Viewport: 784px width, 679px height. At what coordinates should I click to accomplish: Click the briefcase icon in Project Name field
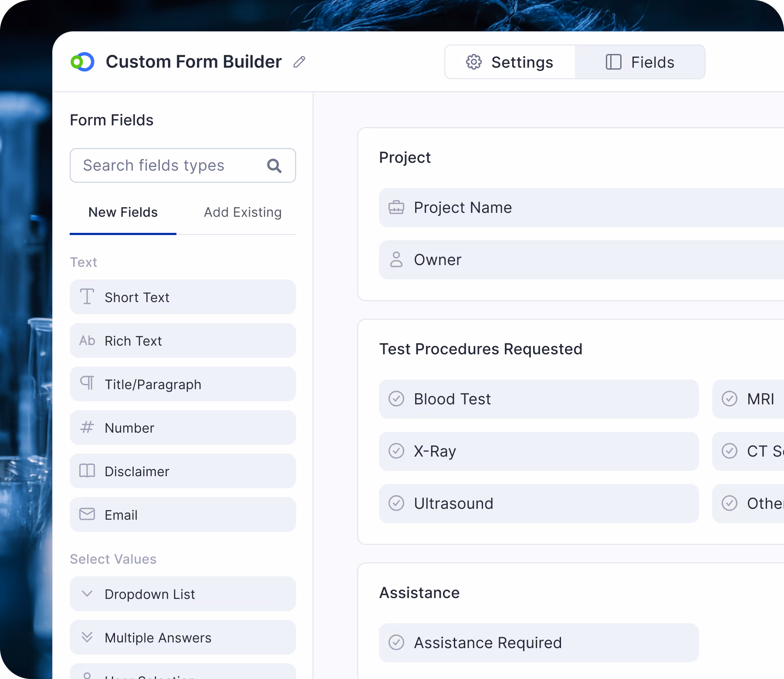coord(396,208)
